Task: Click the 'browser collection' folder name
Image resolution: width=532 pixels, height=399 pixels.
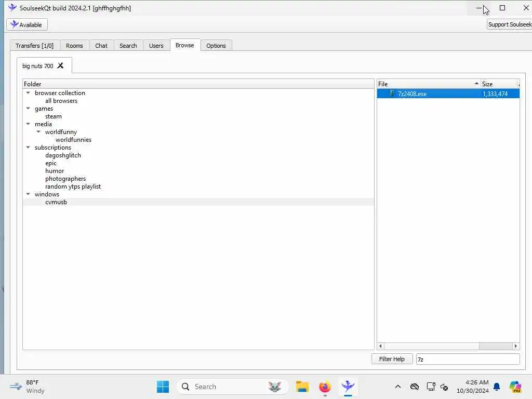Action: [60, 93]
